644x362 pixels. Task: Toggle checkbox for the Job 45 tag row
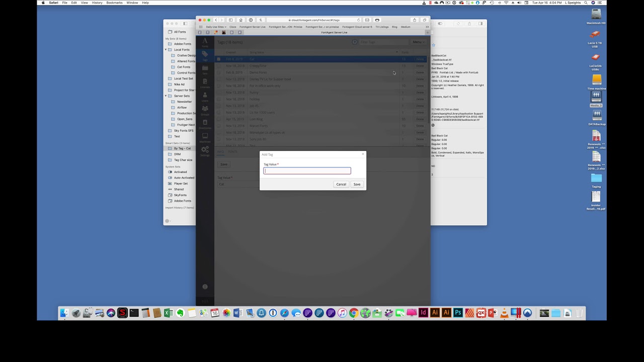[219, 106]
